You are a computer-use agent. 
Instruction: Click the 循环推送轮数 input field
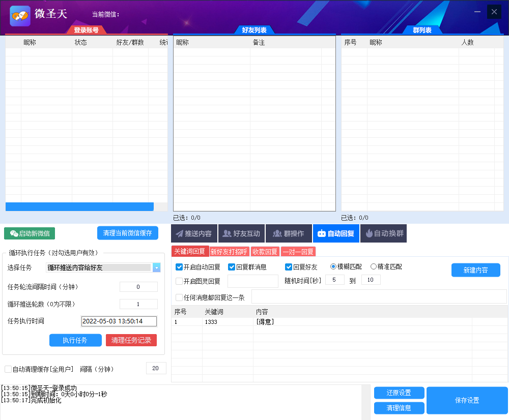[x=138, y=304]
